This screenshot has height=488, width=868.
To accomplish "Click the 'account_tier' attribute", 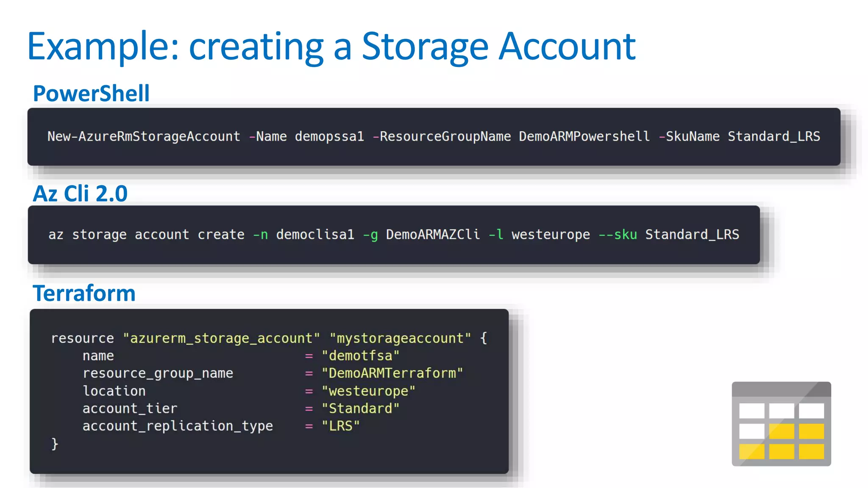I will pyautogui.click(x=130, y=408).
